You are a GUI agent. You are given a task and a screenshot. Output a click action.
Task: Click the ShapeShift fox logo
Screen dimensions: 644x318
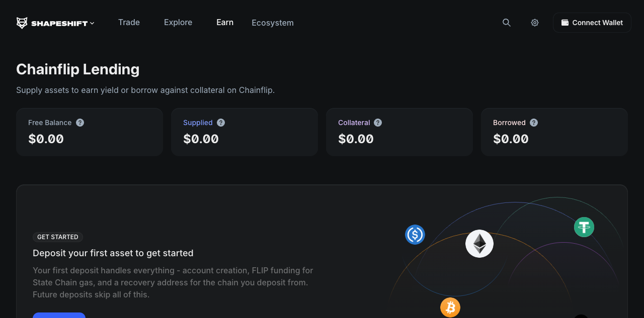coord(22,23)
